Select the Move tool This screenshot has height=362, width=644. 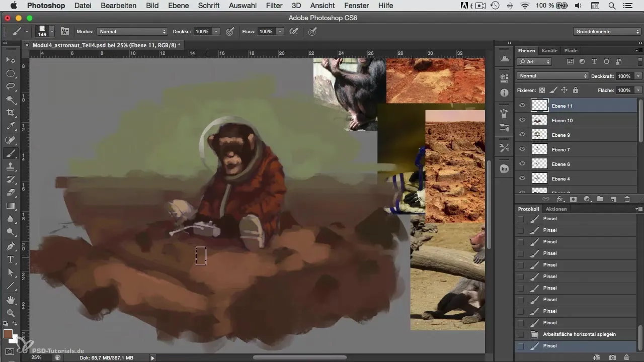(x=11, y=60)
